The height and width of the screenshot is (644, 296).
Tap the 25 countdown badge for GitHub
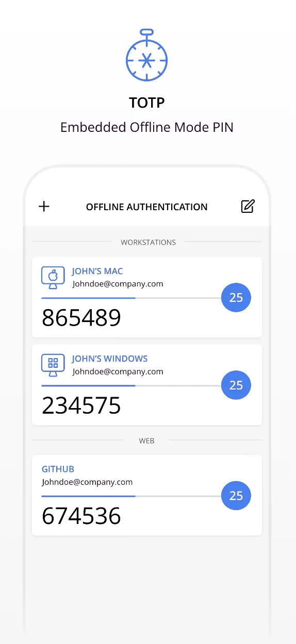[x=236, y=496]
